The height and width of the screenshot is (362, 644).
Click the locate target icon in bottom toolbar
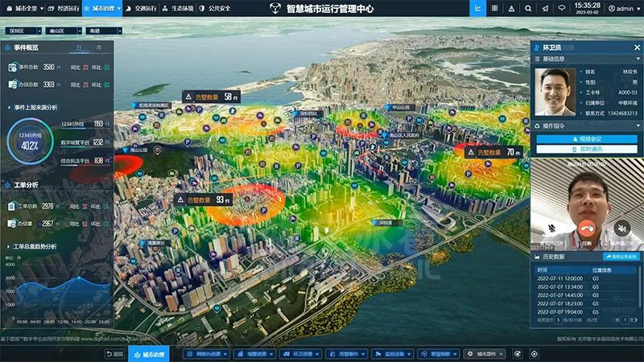point(535,354)
